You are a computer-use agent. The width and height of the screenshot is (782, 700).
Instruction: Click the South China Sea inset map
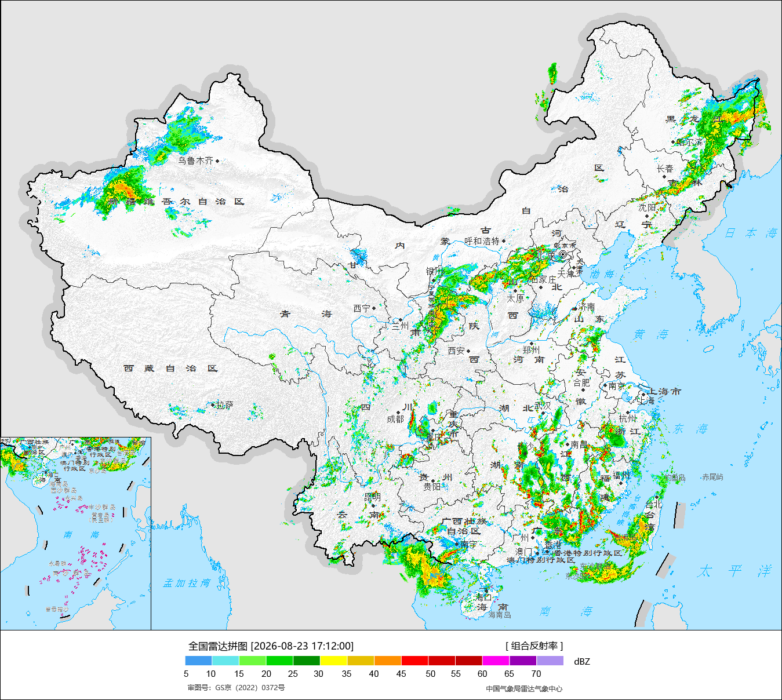point(75,534)
